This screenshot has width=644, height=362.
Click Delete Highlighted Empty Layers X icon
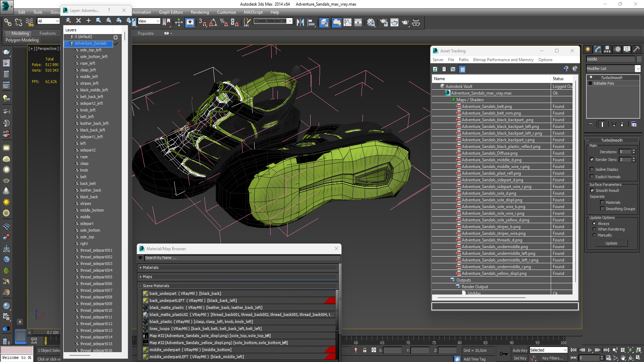click(x=78, y=20)
